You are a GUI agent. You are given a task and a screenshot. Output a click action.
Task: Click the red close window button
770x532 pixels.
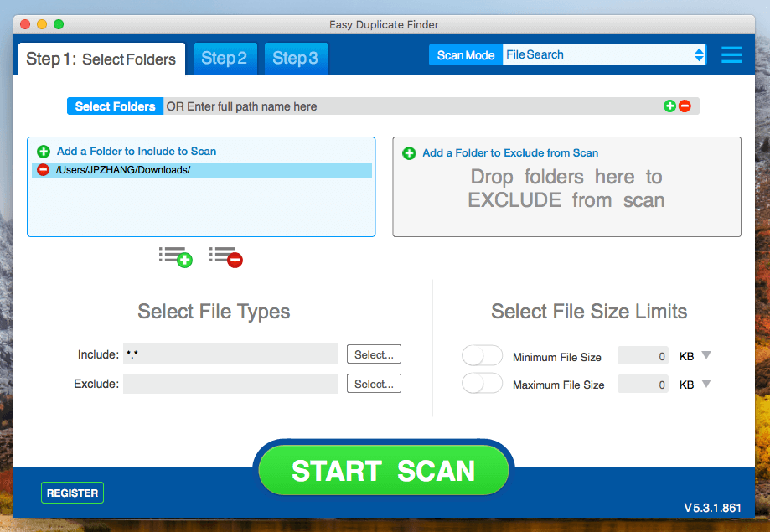coord(25,24)
